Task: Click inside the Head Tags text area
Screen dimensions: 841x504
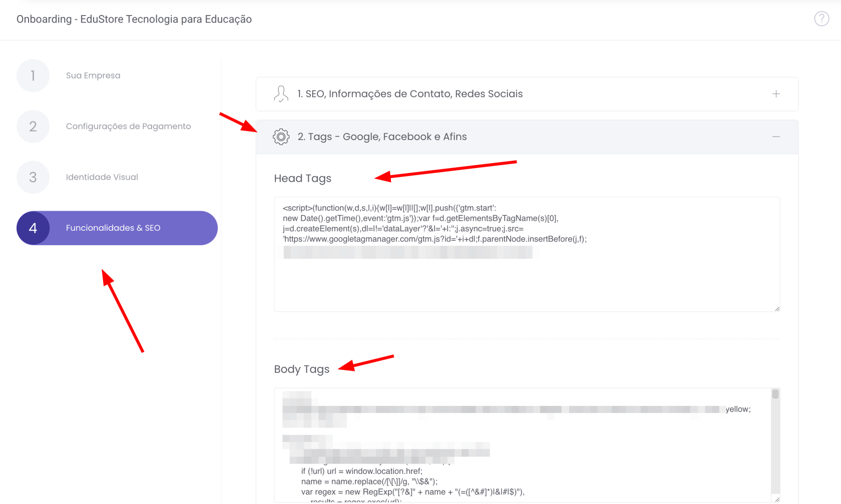Action: pos(527,254)
